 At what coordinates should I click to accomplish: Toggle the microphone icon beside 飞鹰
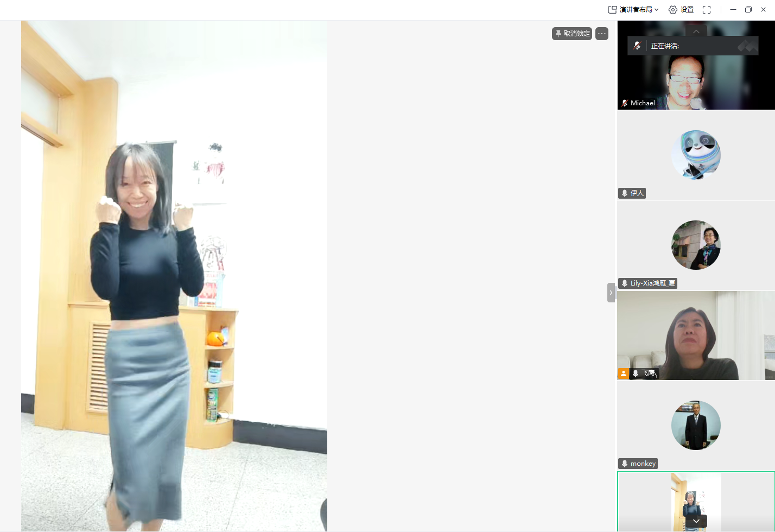click(636, 373)
